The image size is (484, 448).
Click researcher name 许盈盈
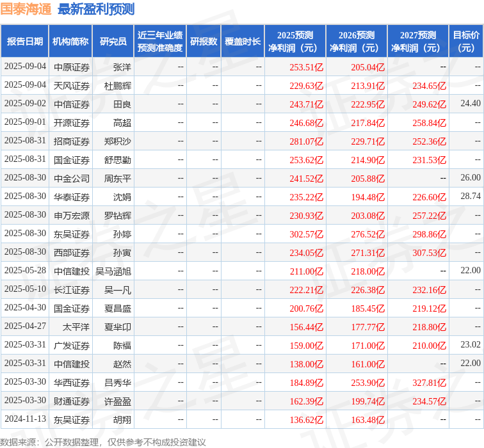click(118, 401)
